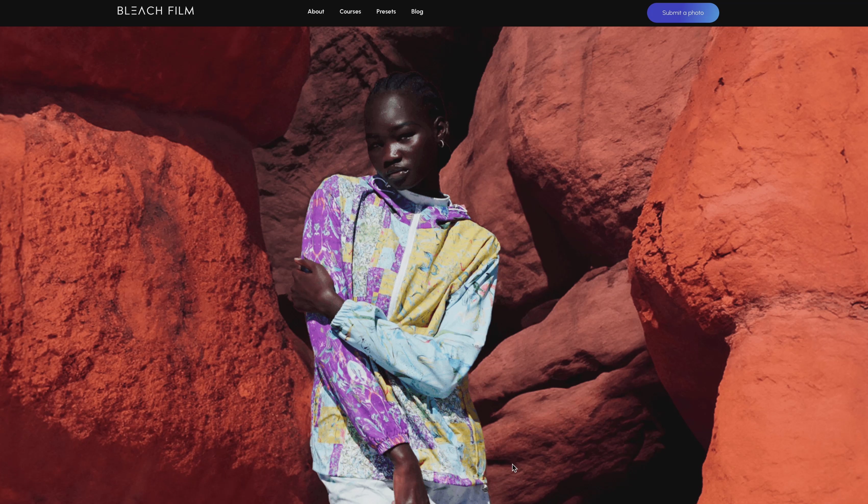The height and width of the screenshot is (504, 868).
Task: Click the word BLEACH in the logo
Action: [140, 11]
